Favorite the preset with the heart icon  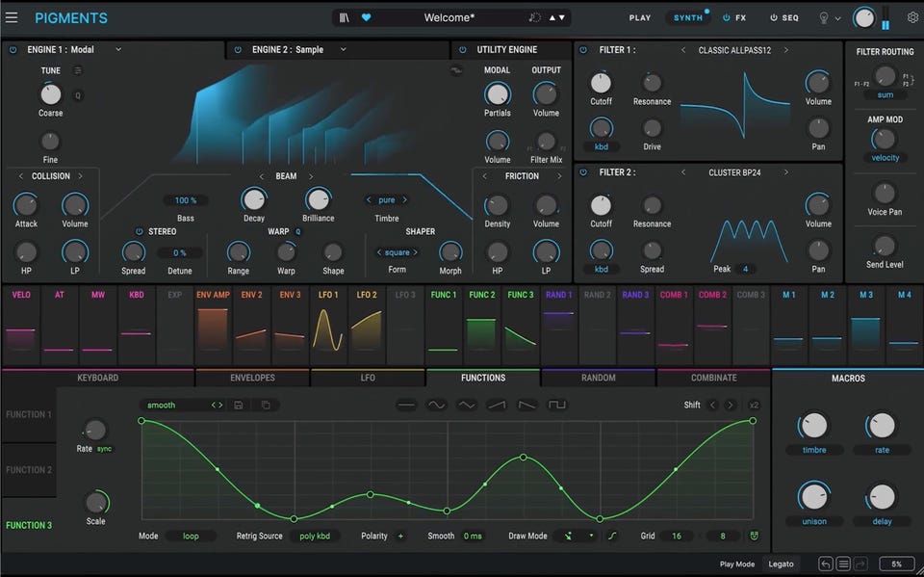click(x=367, y=17)
